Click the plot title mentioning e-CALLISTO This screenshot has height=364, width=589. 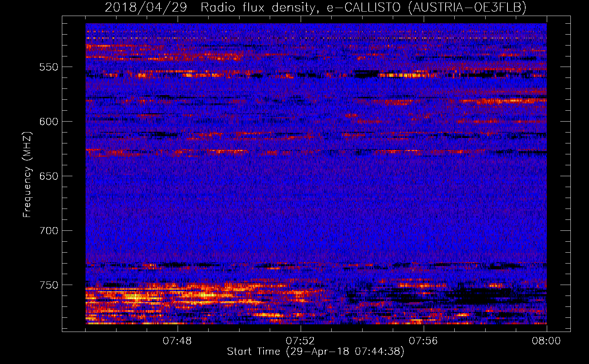pos(316,7)
